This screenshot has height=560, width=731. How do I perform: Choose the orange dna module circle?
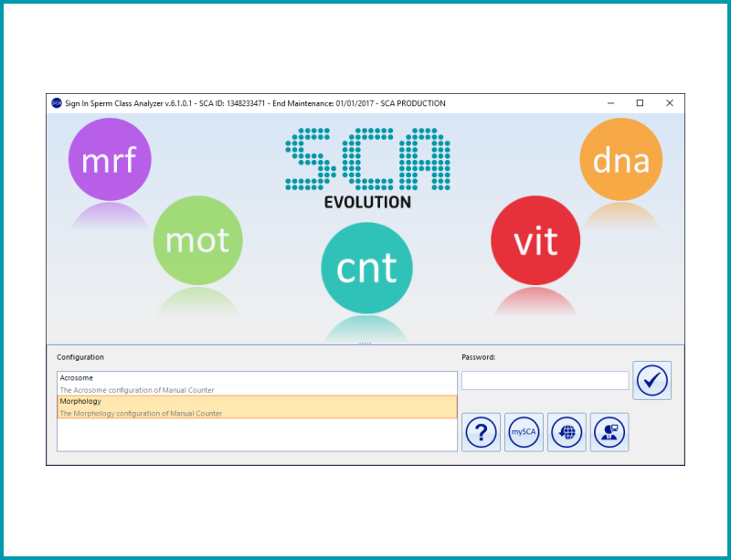[620, 159]
